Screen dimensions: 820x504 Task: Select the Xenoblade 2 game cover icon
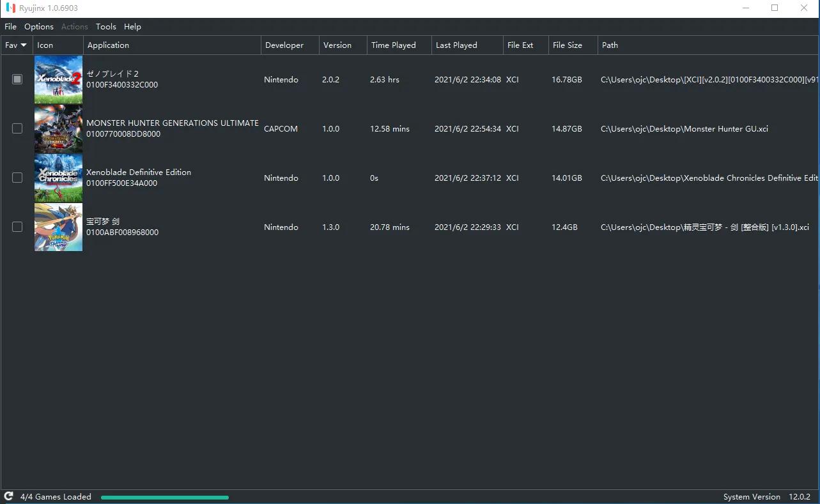coord(58,80)
